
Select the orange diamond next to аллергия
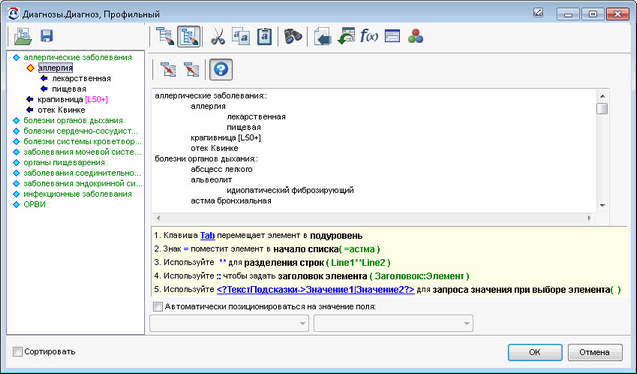[x=30, y=68]
